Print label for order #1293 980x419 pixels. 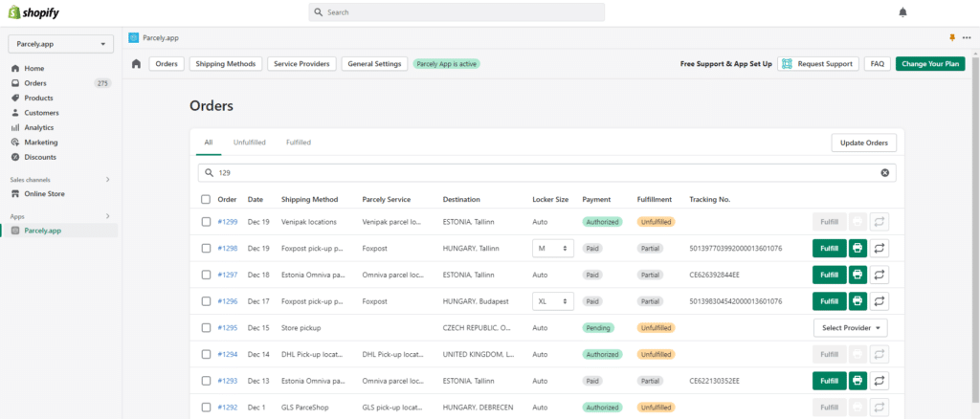tap(857, 381)
